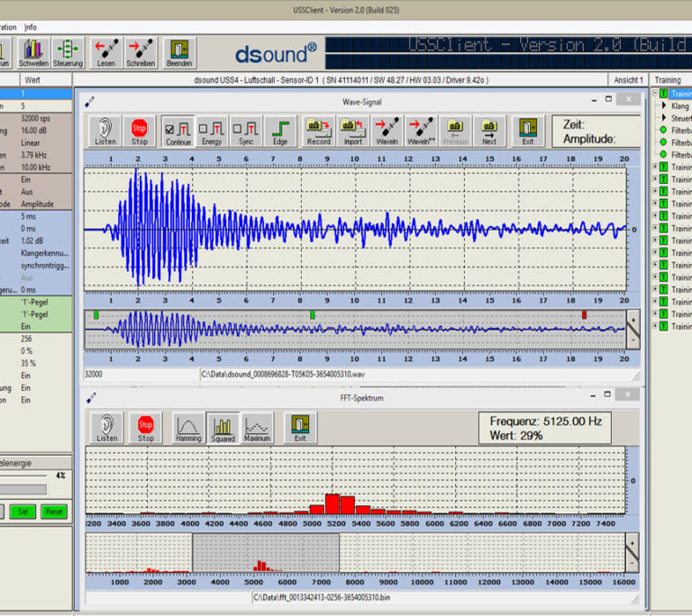Zoom in the FFT overview with plus
692x616 pixels.
633,543
